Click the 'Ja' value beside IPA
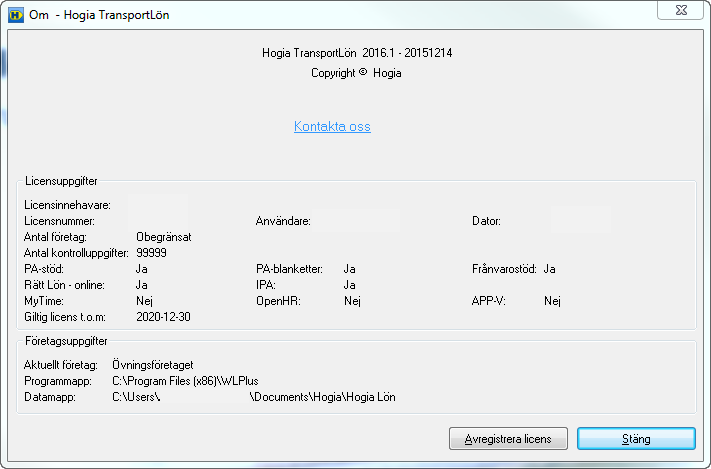711x469 pixels. 350,285
